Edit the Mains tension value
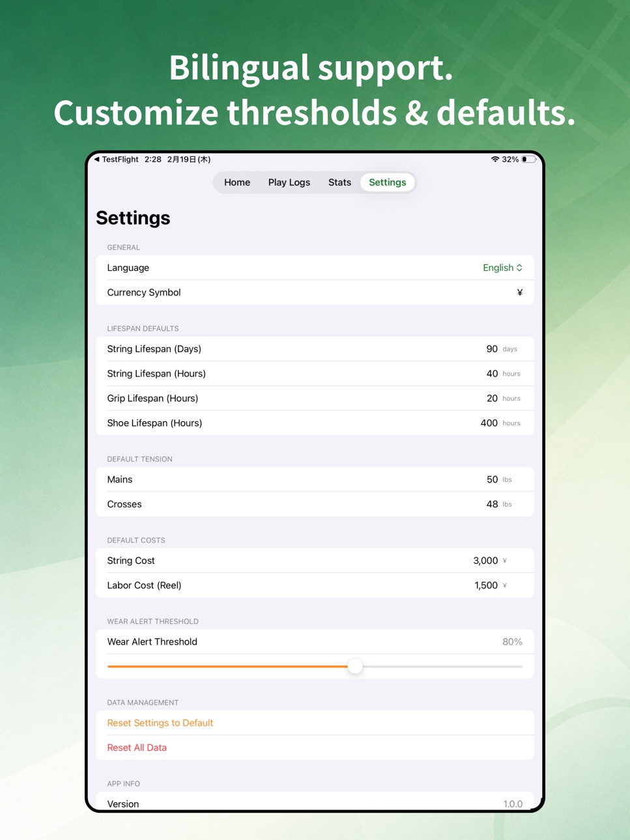The width and height of the screenshot is (630, 840). tap(493, 479)
